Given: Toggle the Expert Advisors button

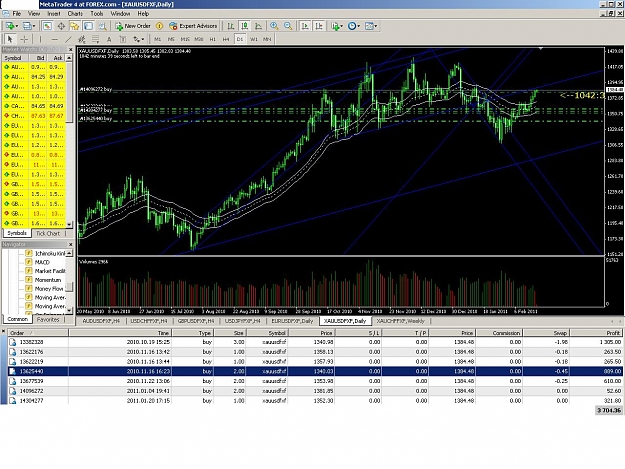Looking at the screenshot, I should tap(193, 26).
